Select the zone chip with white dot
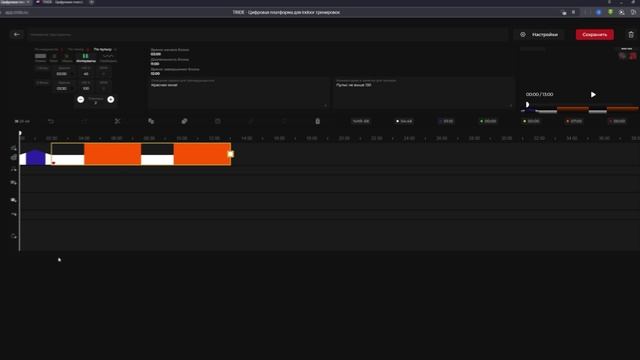Image resolution: width=640 pixels, height=360 pixels. pyautogui.click(x=404, y=121)
